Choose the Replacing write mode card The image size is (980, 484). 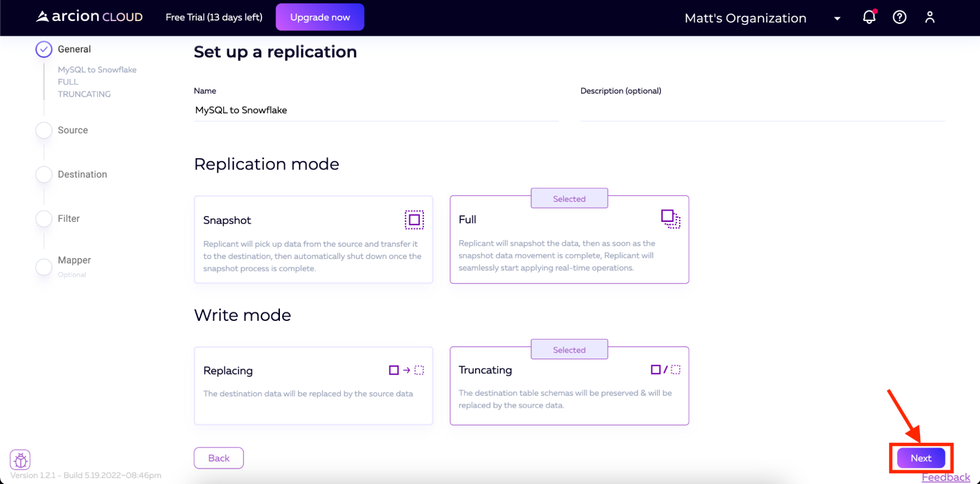(313, 386)
